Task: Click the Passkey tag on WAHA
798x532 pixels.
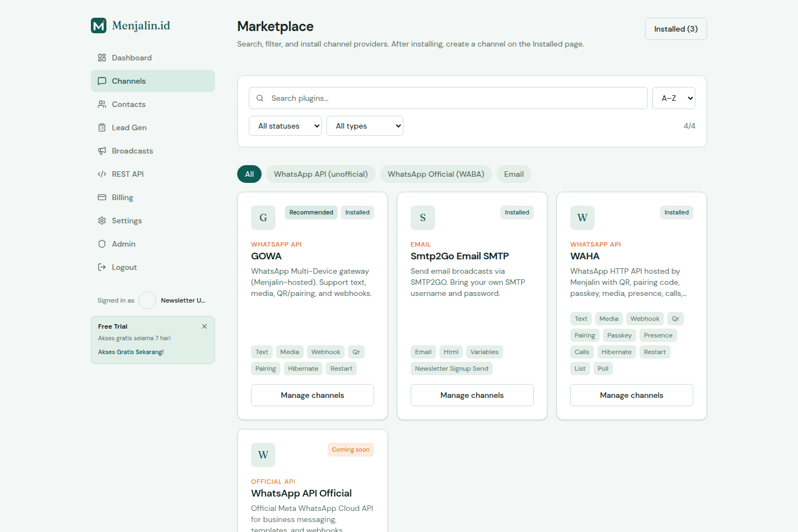Action: (620, 335)
